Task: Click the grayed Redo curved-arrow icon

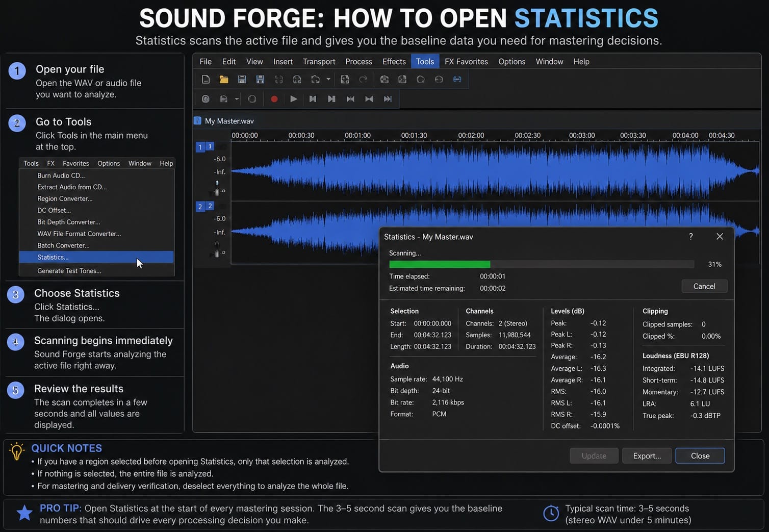Action: tap(363, 79)
